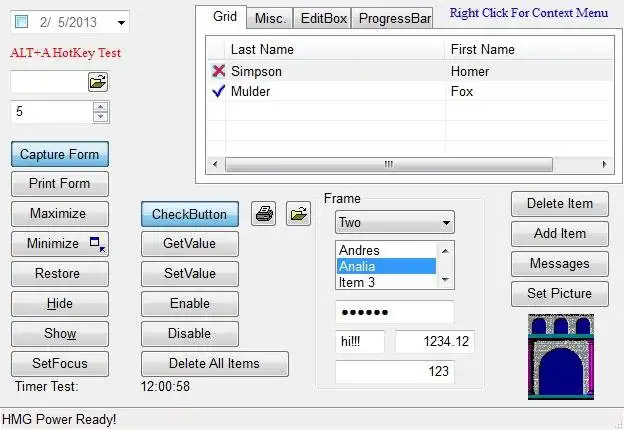
Task: Click the open folder icon beside printer button
Action: pyautogui.click(x=298, y=214)
